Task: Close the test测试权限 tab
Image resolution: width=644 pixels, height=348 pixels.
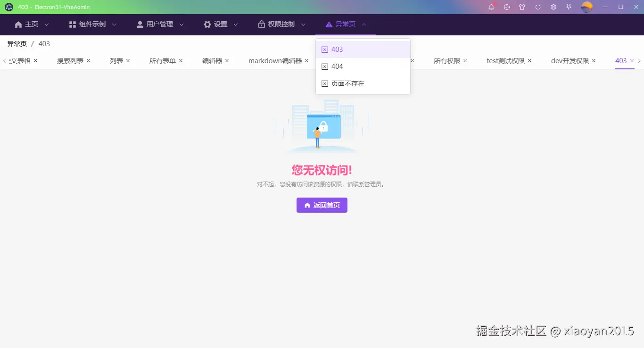Action: (x=529, y=61)
